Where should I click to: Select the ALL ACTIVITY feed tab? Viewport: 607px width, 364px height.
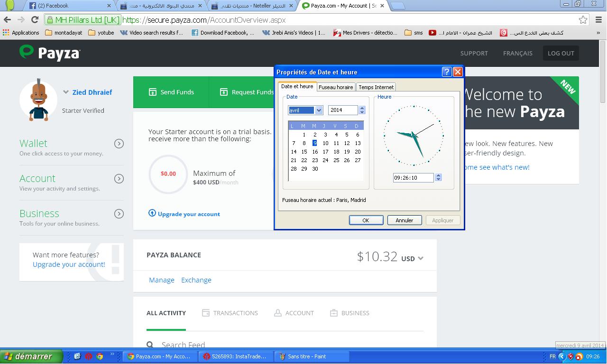click(166, 313)
